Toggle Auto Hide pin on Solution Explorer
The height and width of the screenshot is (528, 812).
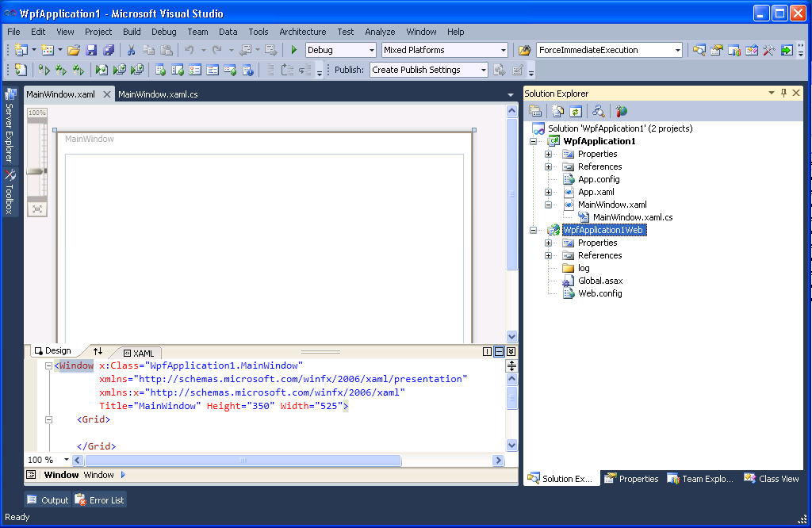[783, 93]
